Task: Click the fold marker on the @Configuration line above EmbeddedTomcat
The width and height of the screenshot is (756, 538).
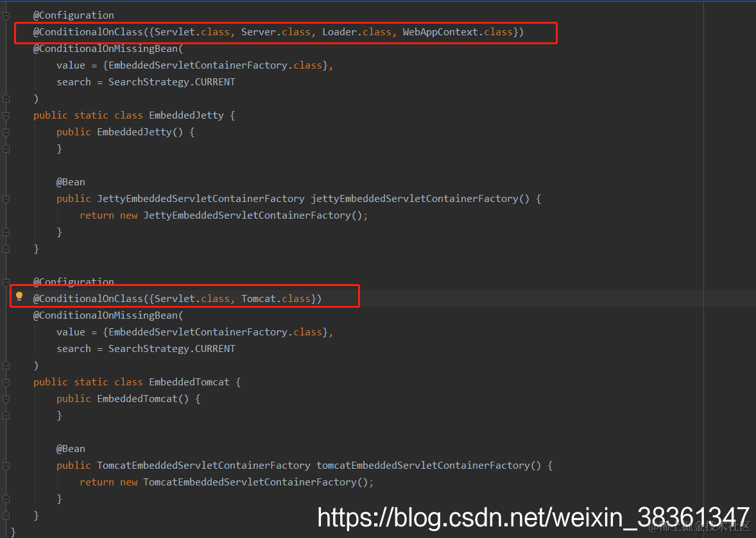Action: point(6,282)
